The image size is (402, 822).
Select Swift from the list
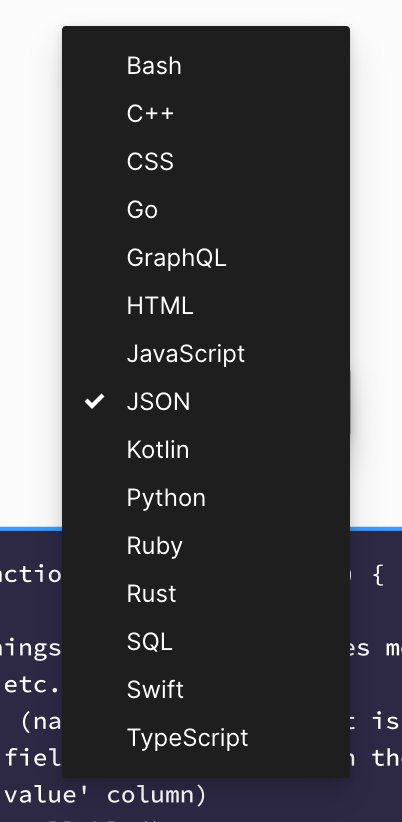206,690
